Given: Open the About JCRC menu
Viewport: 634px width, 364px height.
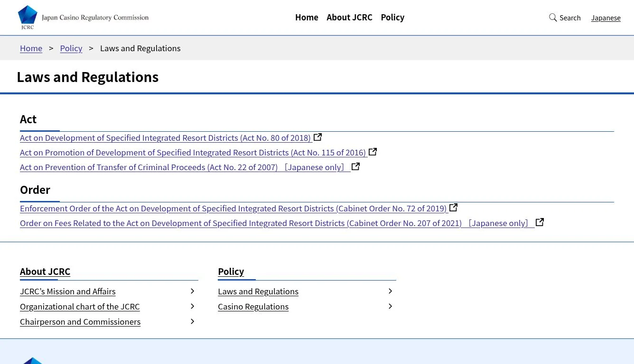Looking at the screenshot, I should point(349,17).
